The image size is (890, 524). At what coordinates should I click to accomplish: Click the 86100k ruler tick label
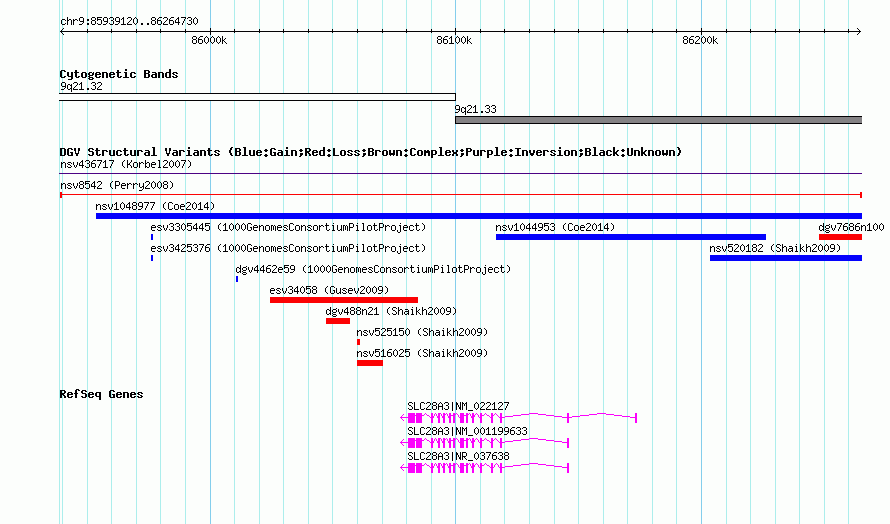[x=454, y=40]
